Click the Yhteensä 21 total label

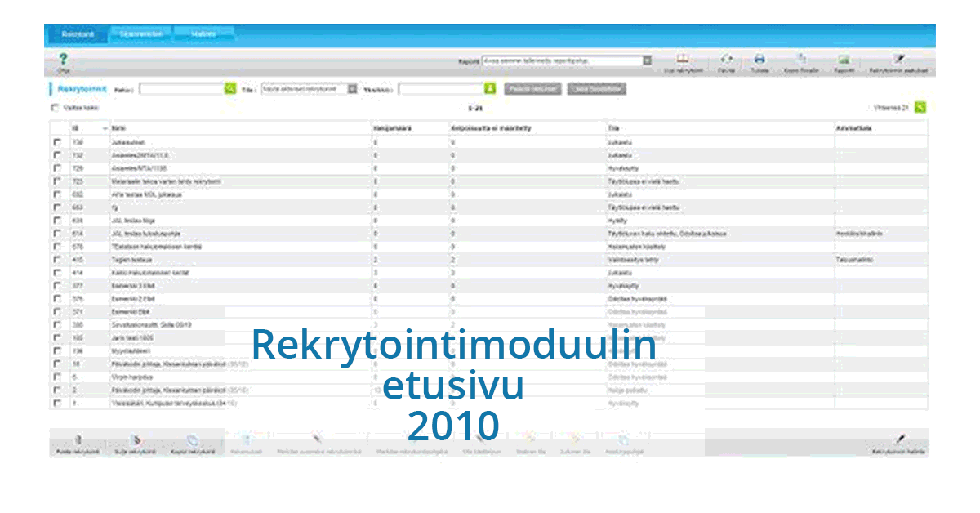tap(891, 107)
